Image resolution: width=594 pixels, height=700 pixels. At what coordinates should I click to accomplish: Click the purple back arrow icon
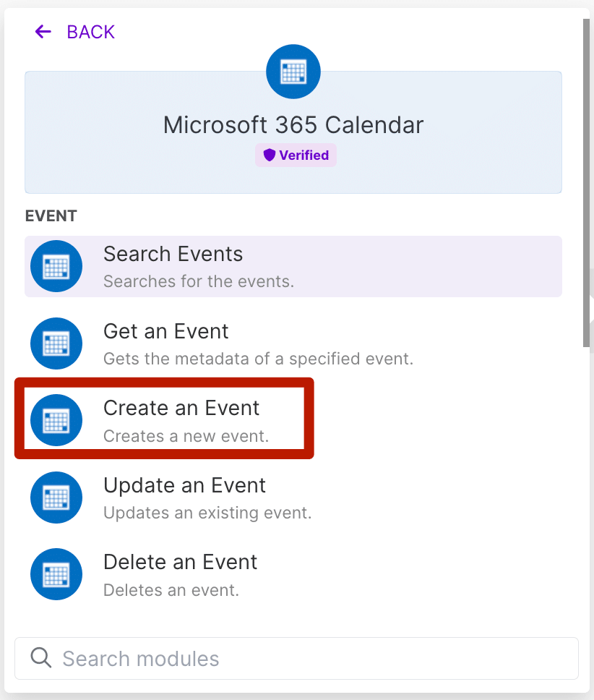(43, 32)
